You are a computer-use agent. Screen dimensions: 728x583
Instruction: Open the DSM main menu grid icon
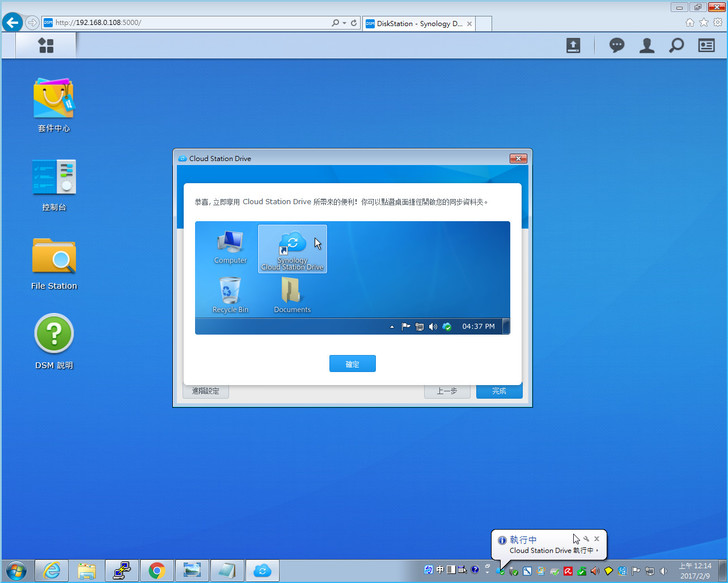coord(46,45)
